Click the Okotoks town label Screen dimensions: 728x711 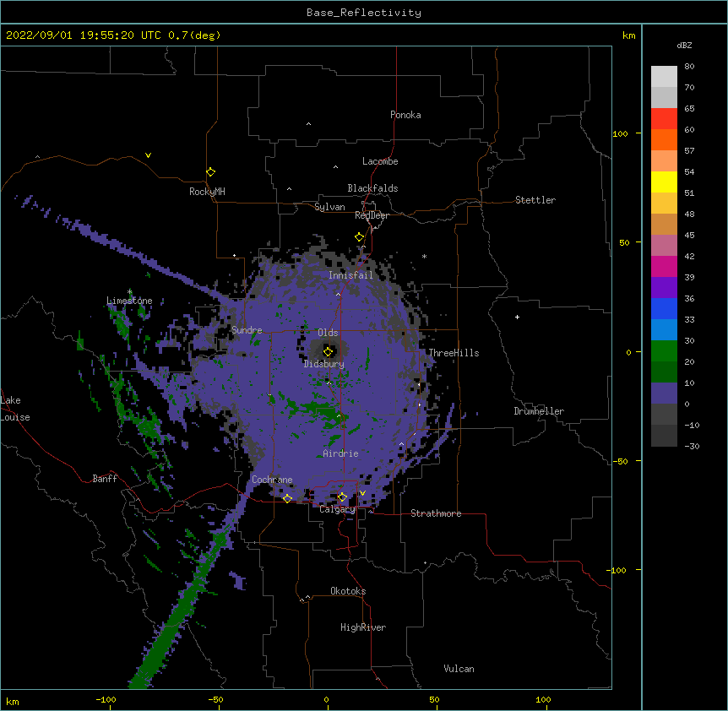(348, 591)
